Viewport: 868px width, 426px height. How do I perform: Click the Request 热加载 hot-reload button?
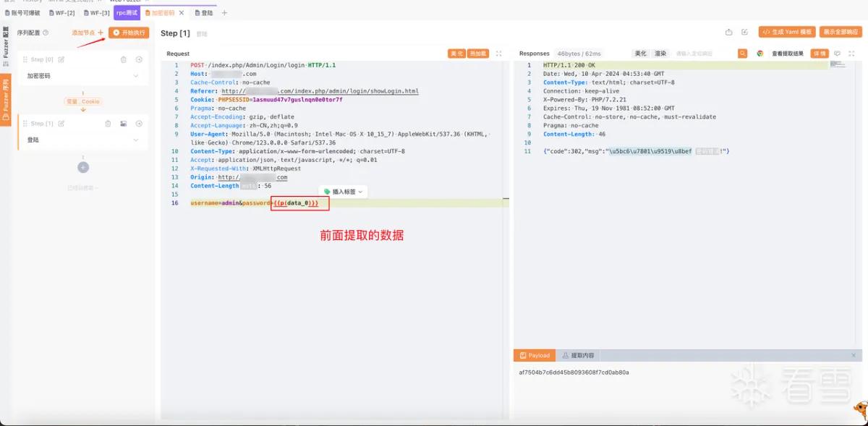[x=478, y=54]
